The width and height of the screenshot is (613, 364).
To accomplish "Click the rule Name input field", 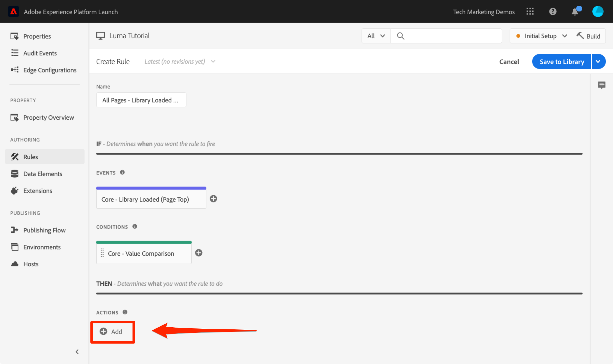I will click(x=141, y=100).
